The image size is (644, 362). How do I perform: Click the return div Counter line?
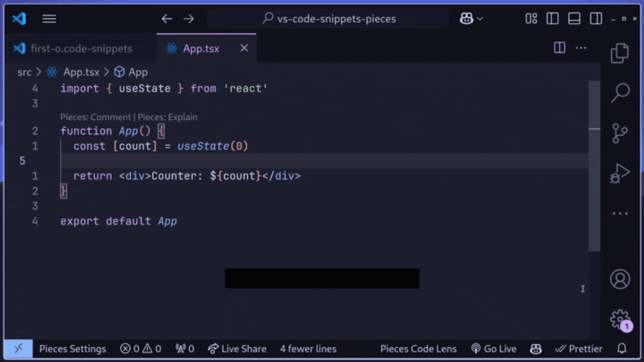[187, 176]
